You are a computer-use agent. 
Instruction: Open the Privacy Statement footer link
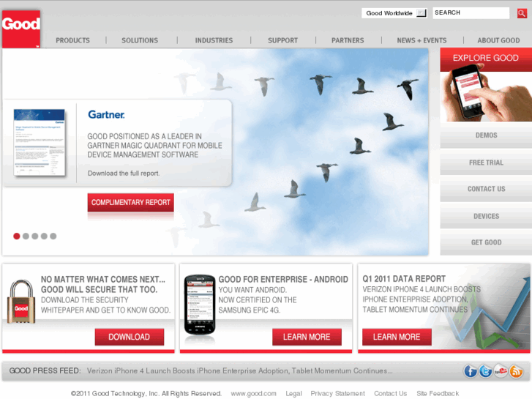pos(337,394)
